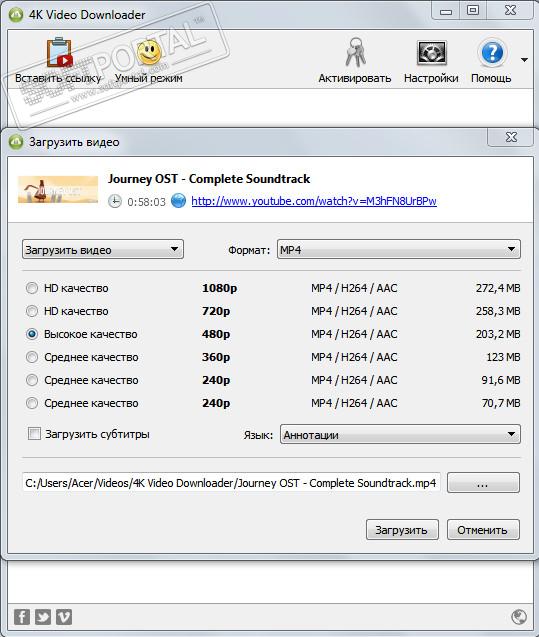Click the clock icon beside 0:58:03

pos(115,202)
